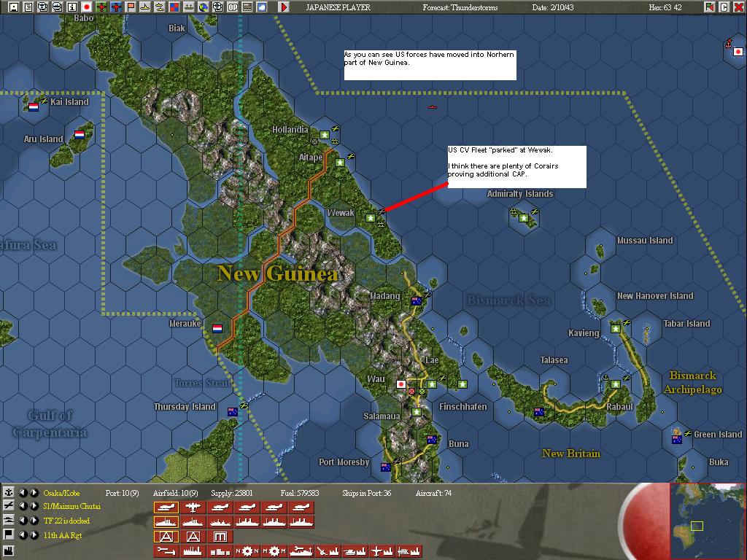Click the 'Aircraft: 74' label
This screenshot has height=560, width=747.
point(433,494)
